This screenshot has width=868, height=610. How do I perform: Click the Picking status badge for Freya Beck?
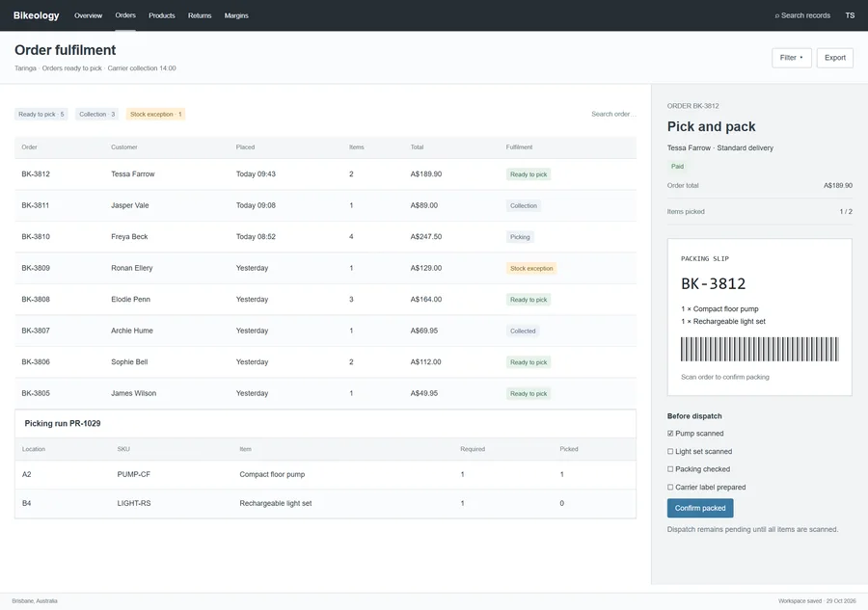520,237
